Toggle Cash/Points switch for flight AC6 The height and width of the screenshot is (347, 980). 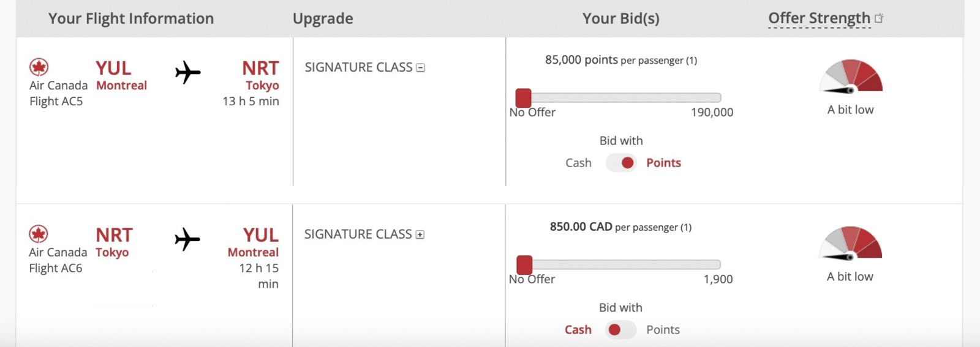620,330
